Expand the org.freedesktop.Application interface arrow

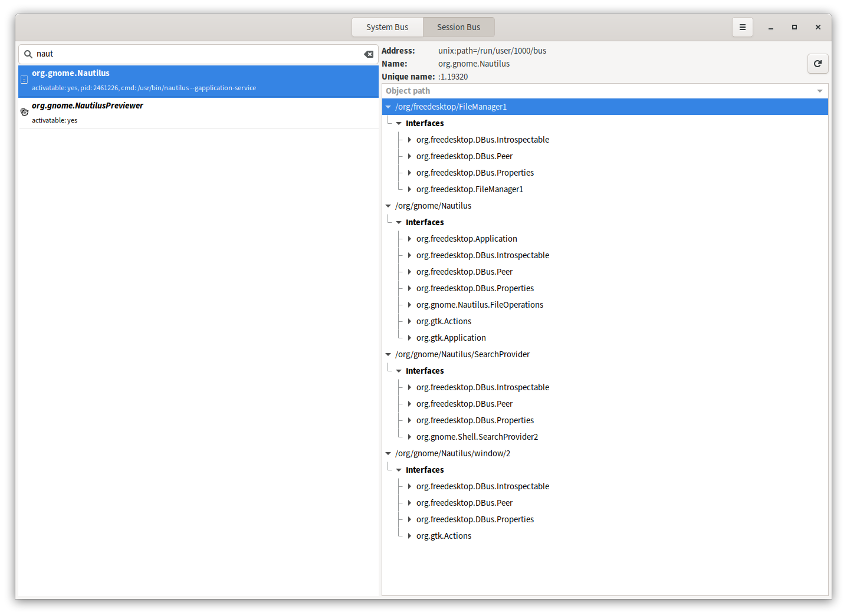409,239
